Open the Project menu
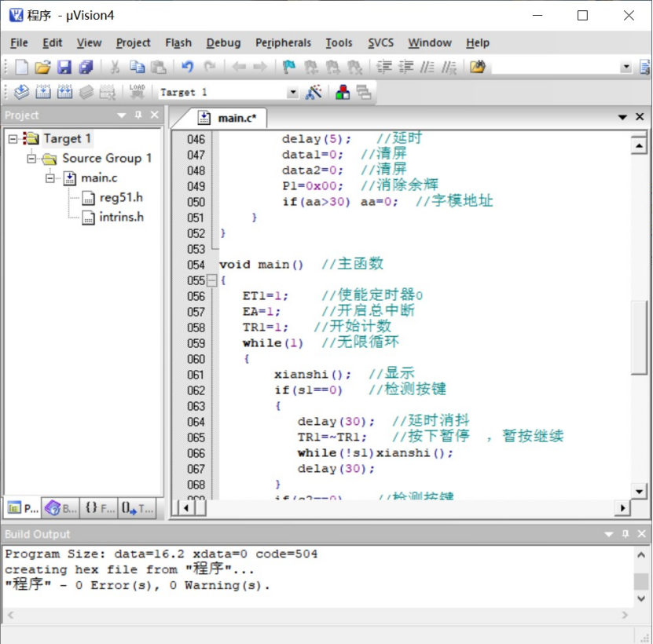This screenshot has width=653, height=644. (x=134, y=43)
